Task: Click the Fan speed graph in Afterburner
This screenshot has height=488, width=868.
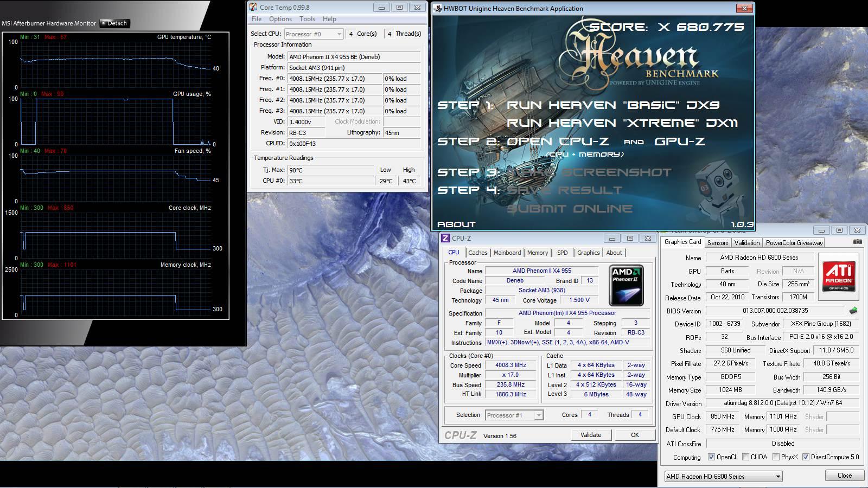Action: point(116,178)
